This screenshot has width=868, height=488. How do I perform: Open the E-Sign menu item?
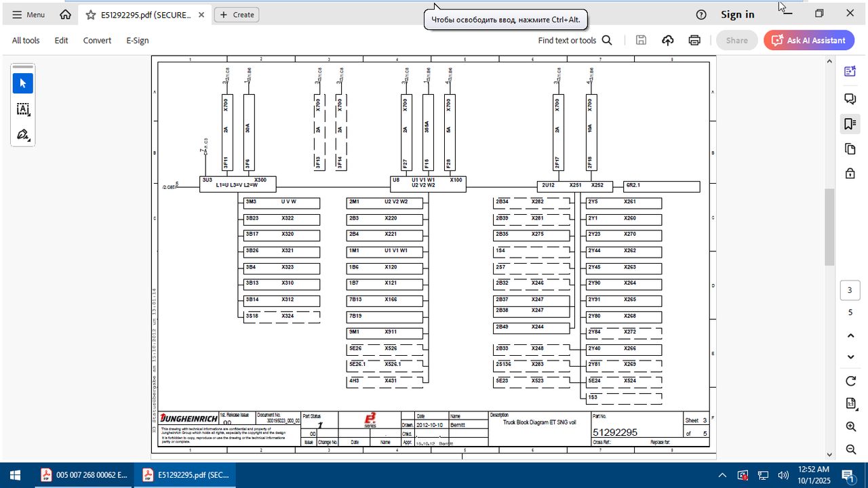137,40
